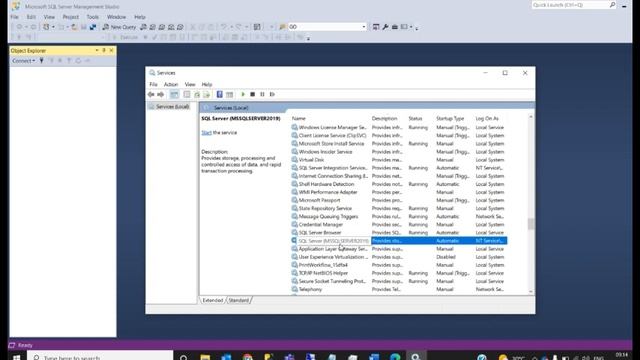Go forward in Services window toolbar
The width and height of the screenshot is (640, 360).
click(161, 94)
